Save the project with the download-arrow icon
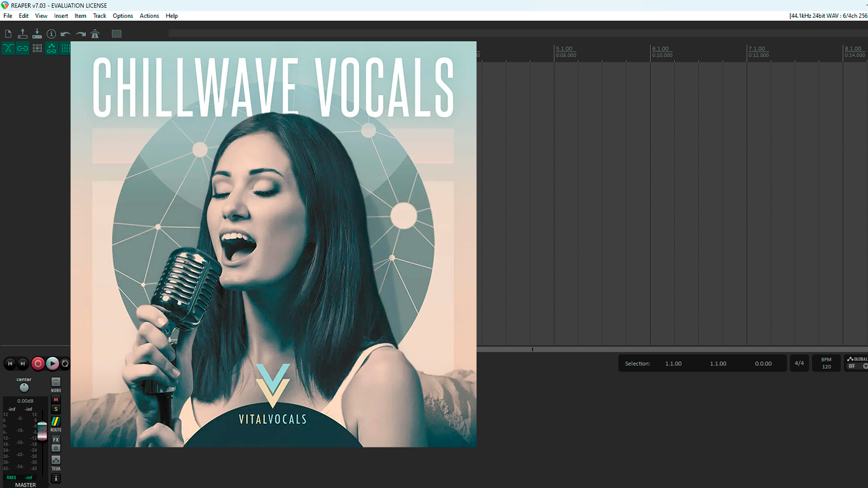This screenshot has height=488, width=868. (37, 34)
